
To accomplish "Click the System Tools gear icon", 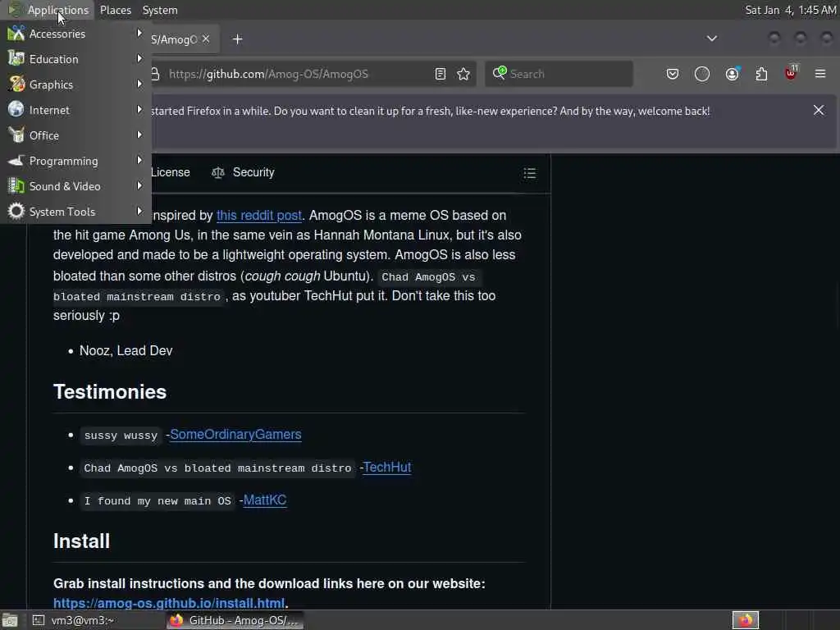I will (16, 211).
